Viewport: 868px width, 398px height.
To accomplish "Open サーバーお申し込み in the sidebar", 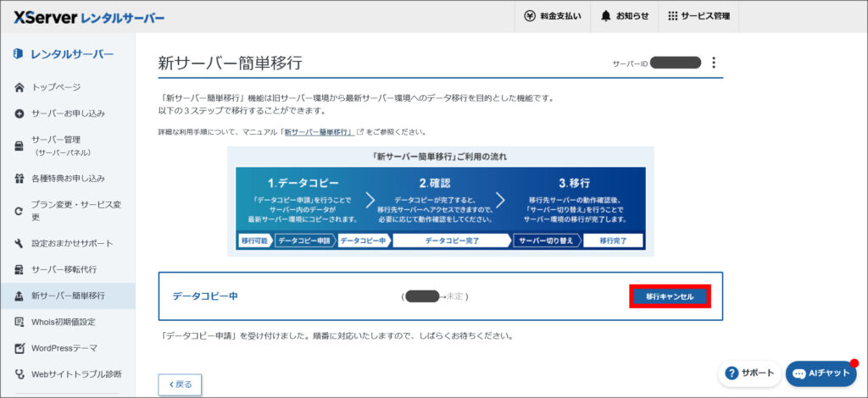I will pos(68,113).
